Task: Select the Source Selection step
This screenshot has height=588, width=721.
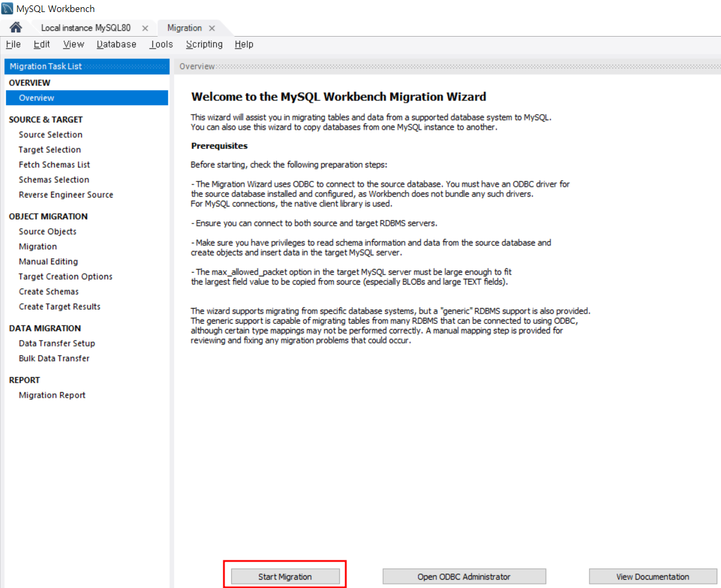Action: pos(50,135)
